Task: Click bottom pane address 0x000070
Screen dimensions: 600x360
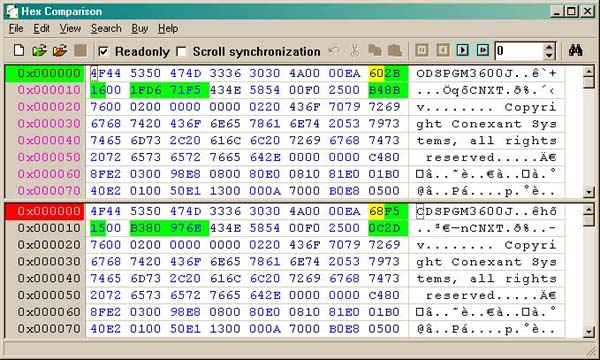Action: 49,329
